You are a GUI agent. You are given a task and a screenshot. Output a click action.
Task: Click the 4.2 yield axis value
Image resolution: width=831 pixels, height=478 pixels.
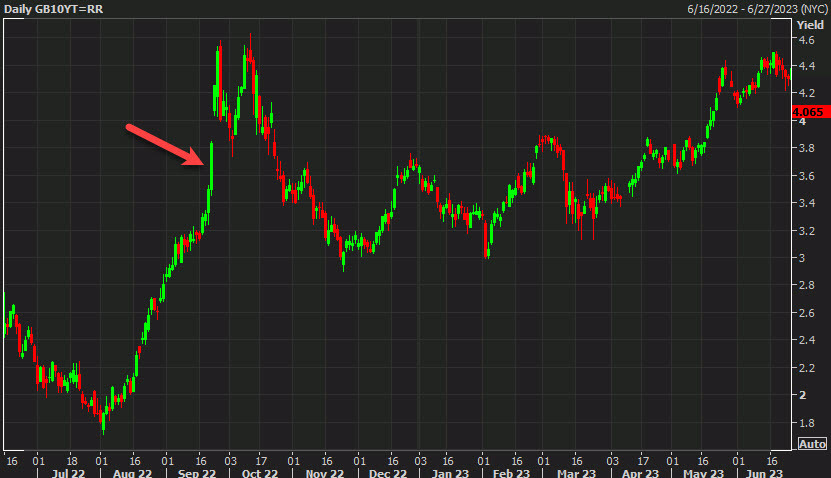click(x=807, y=93)
